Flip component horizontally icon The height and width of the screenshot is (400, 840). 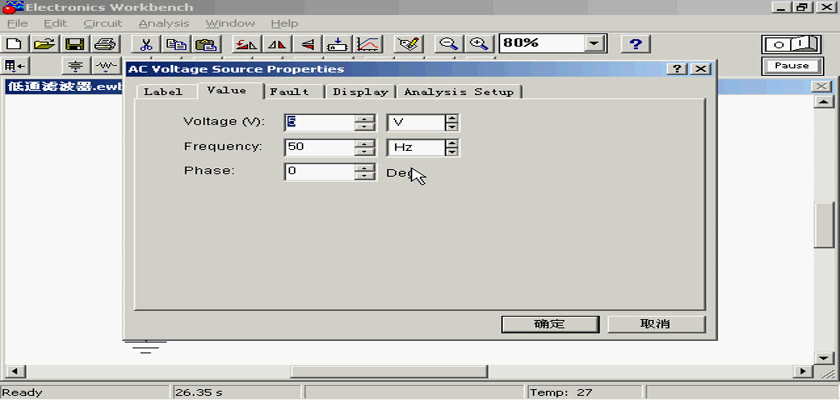click(278, 44)
